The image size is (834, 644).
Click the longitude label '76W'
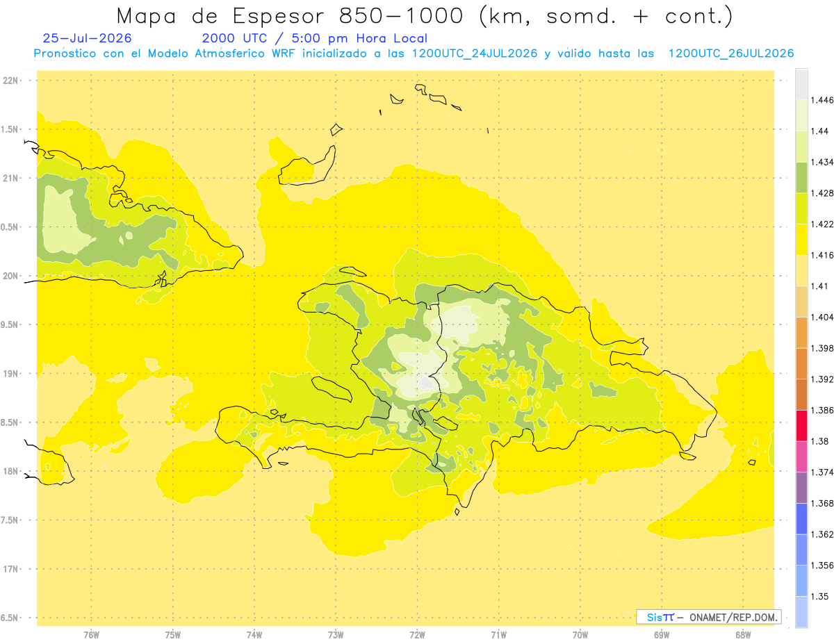pyautogui.click(x=91, y=635)
